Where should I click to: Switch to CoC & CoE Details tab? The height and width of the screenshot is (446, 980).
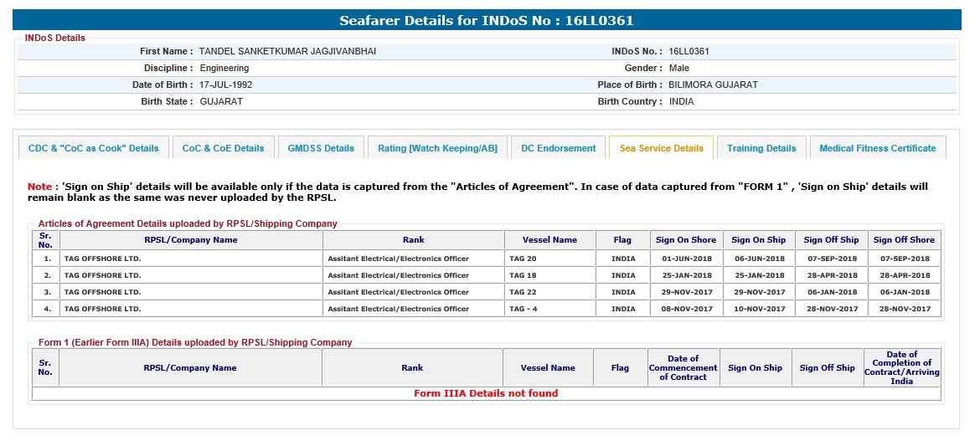pyautogui.click(x=223, y=148)
